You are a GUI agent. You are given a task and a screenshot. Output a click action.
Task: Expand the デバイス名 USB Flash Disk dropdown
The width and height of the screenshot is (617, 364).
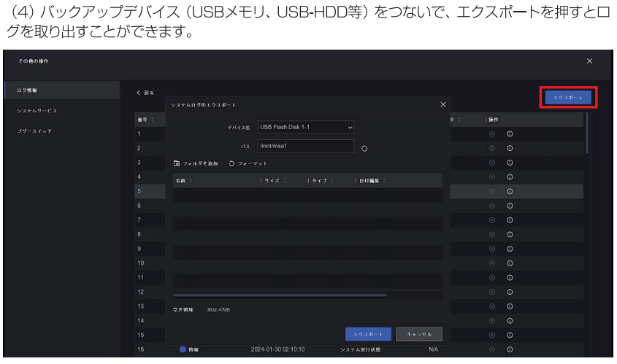click(350, 128)
